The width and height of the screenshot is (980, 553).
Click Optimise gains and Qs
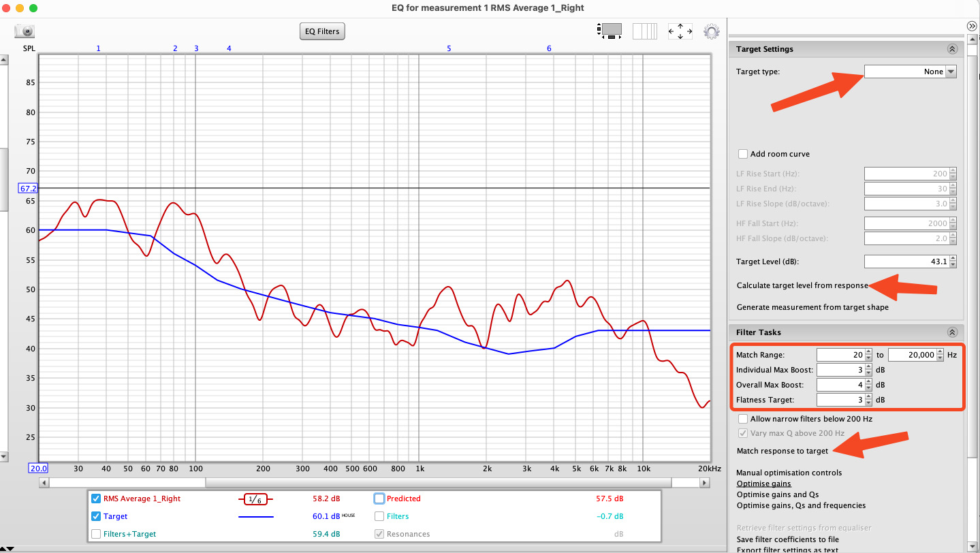click(778, 494)
